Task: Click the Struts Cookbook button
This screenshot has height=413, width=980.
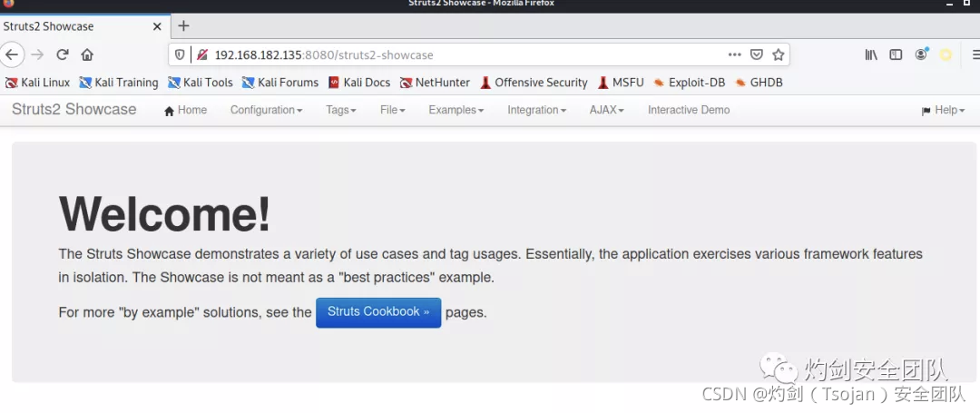Action: (x=378, y=312)
